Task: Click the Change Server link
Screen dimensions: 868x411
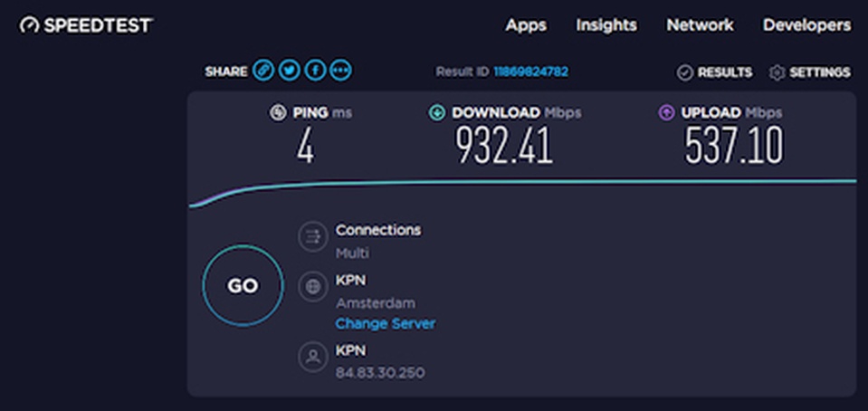Action: (x=386, y=323)
